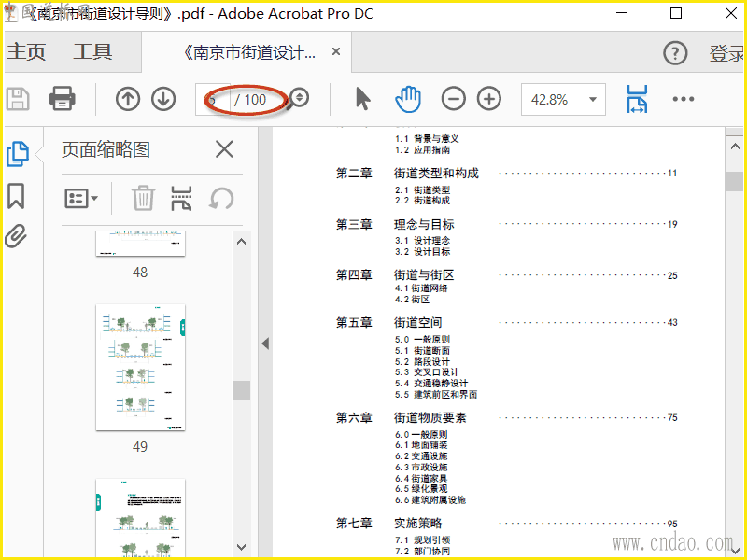The image size is (747, 560).
Task: Maximize the Acrobat window
Action: (675, 13)
